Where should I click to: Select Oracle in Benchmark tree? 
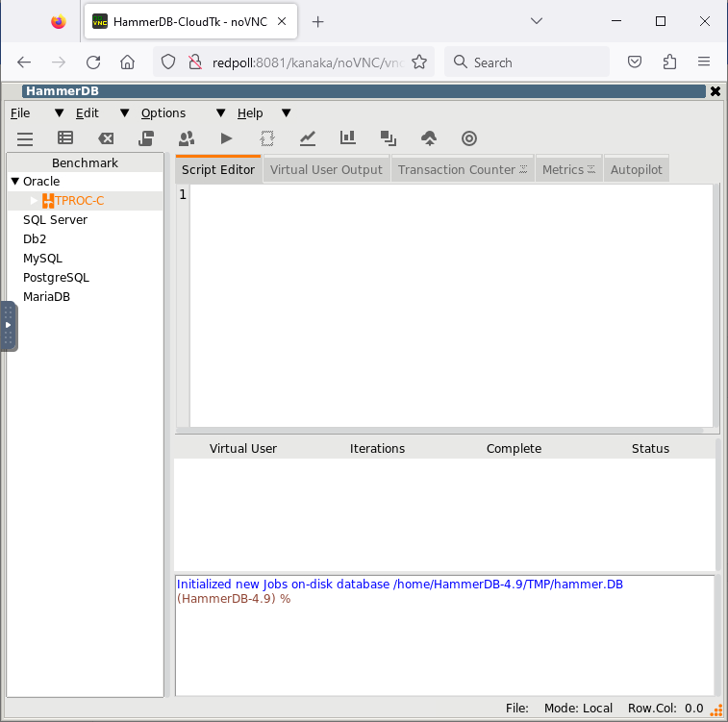tap(41, 182)
